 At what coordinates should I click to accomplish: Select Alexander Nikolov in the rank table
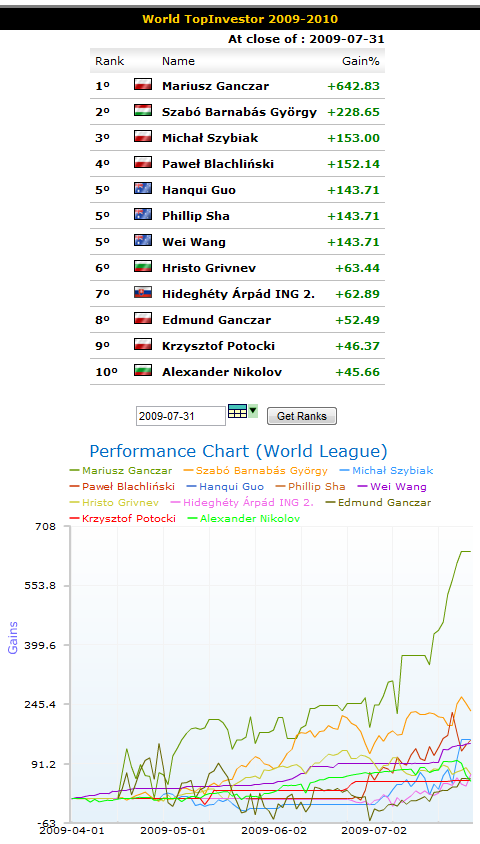(x=222, y=372)
